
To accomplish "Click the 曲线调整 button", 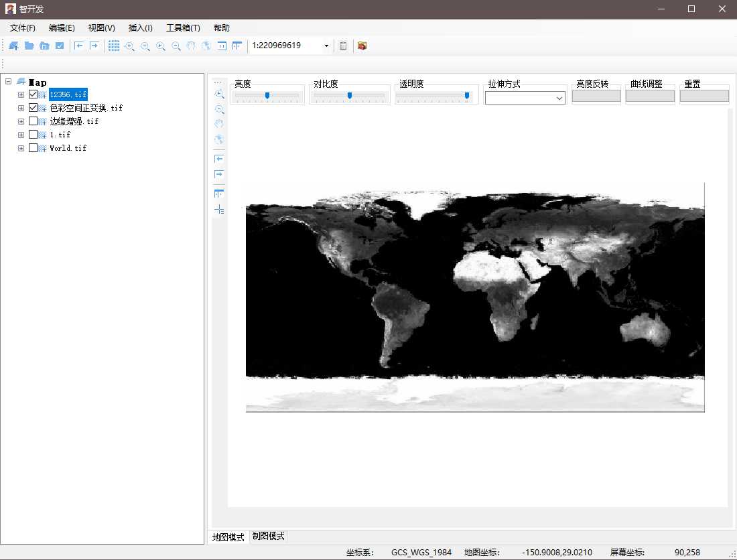I will pyautogui.click(x=650, y=96).
